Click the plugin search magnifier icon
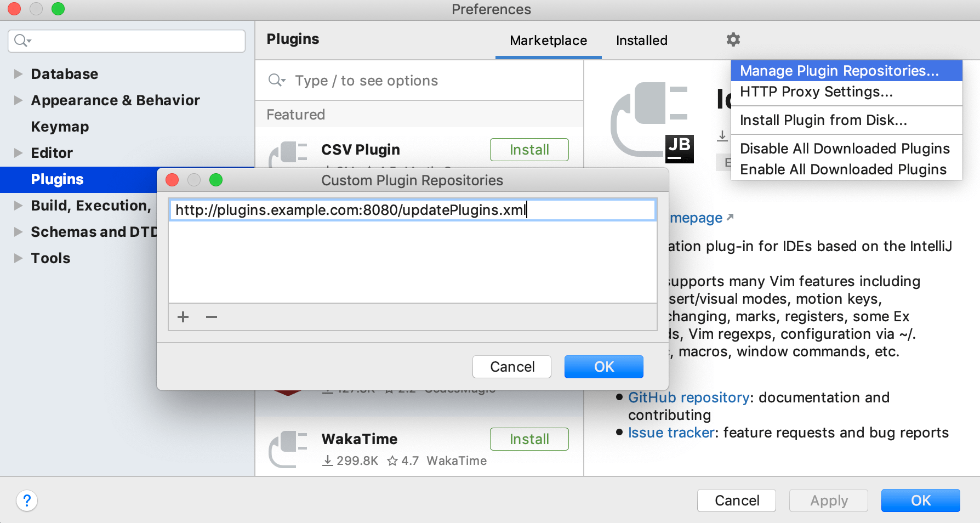Screen dimensions: 980x523 click(x=276, y=81)
